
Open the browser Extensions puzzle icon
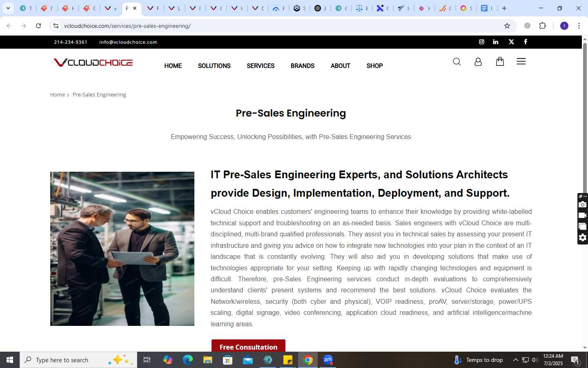pos(543,26)
